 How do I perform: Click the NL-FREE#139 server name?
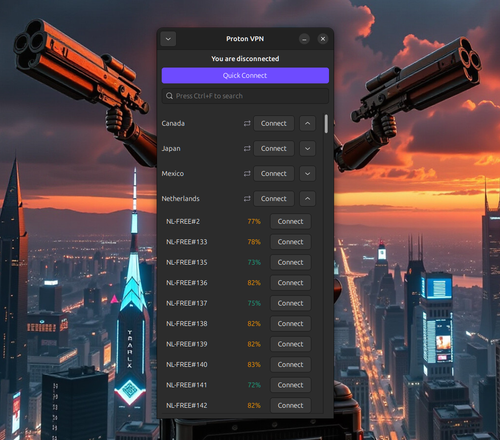[187, 344]
